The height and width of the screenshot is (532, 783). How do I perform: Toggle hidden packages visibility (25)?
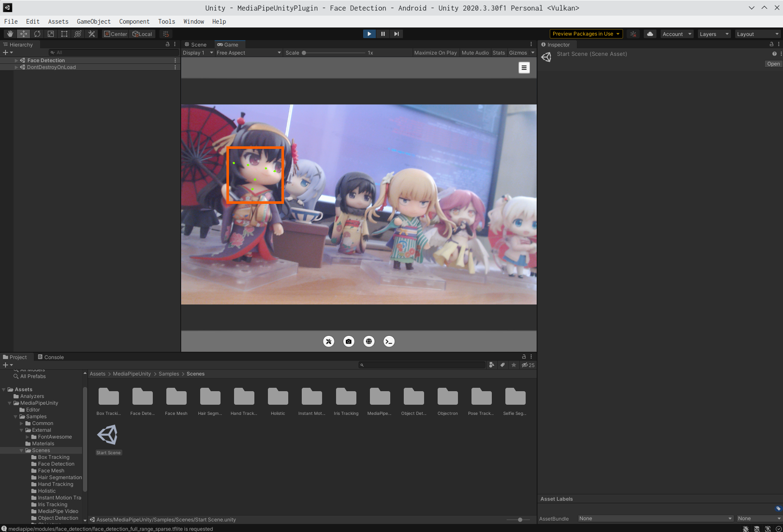click(528, 365)
